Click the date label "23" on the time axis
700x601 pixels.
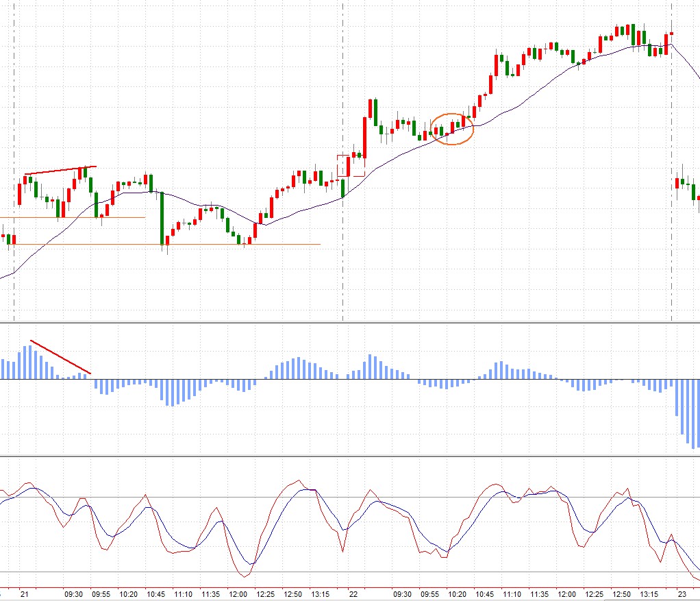[x=682, y=594]
